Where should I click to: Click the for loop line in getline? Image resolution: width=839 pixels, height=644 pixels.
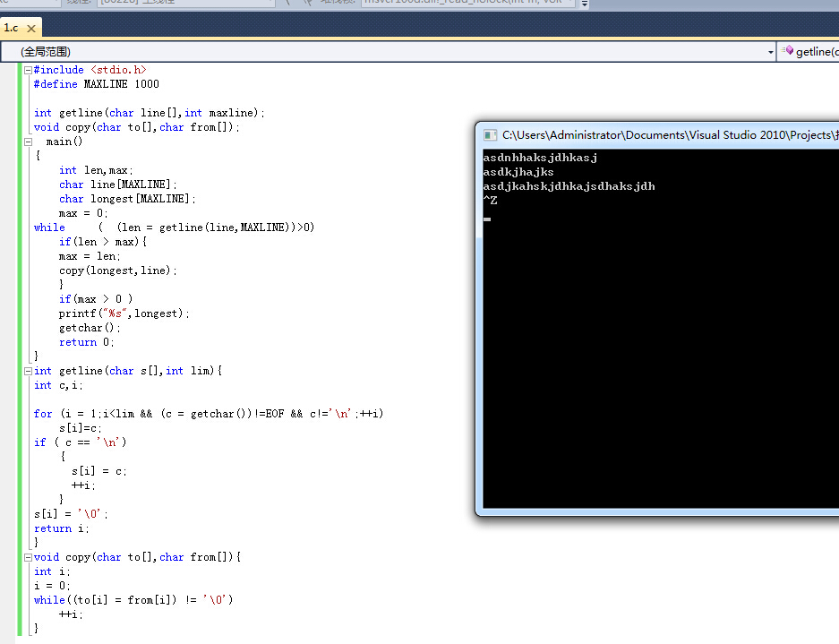pos(209,414)
